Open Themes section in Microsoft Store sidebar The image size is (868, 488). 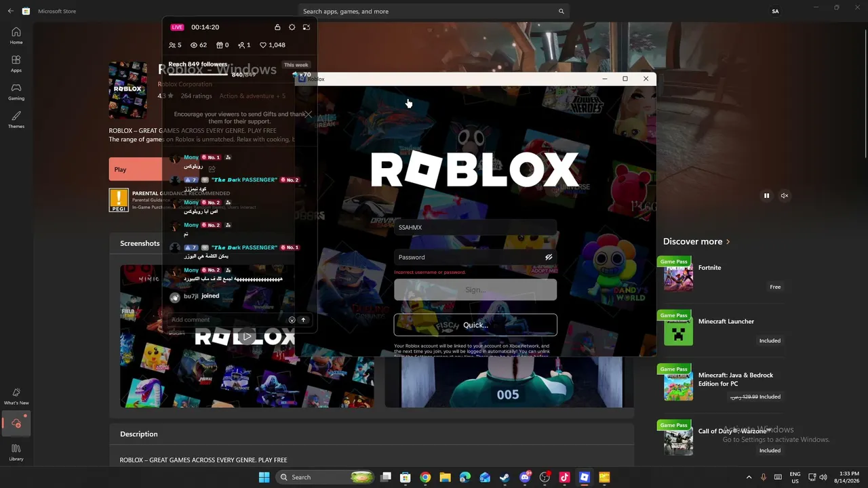click(x=16, y=119)
